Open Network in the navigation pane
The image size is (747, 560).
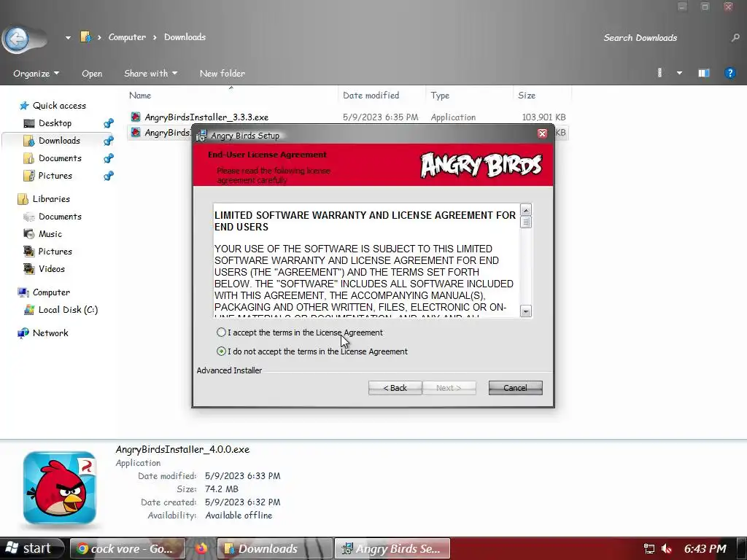(x=50, y=333)
